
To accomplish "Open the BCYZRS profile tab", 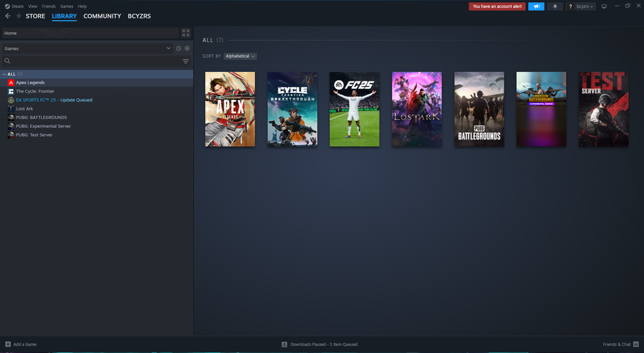I will [x=139, y=16].
